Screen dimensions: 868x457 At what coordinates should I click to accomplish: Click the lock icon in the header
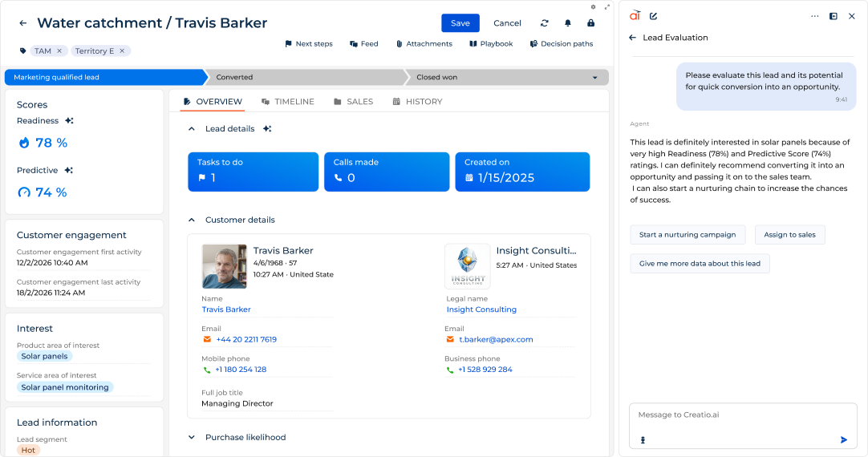pos(591,23)
